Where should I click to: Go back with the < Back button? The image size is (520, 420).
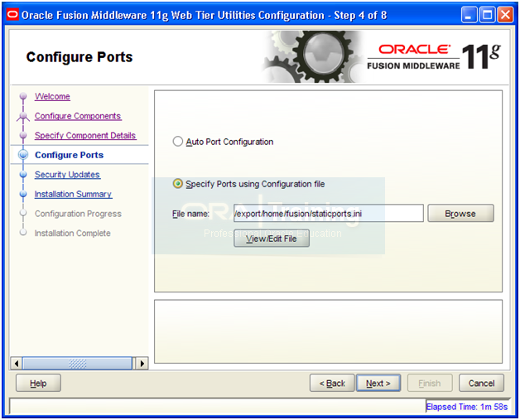pyautogui.click(x=332, y=384)
